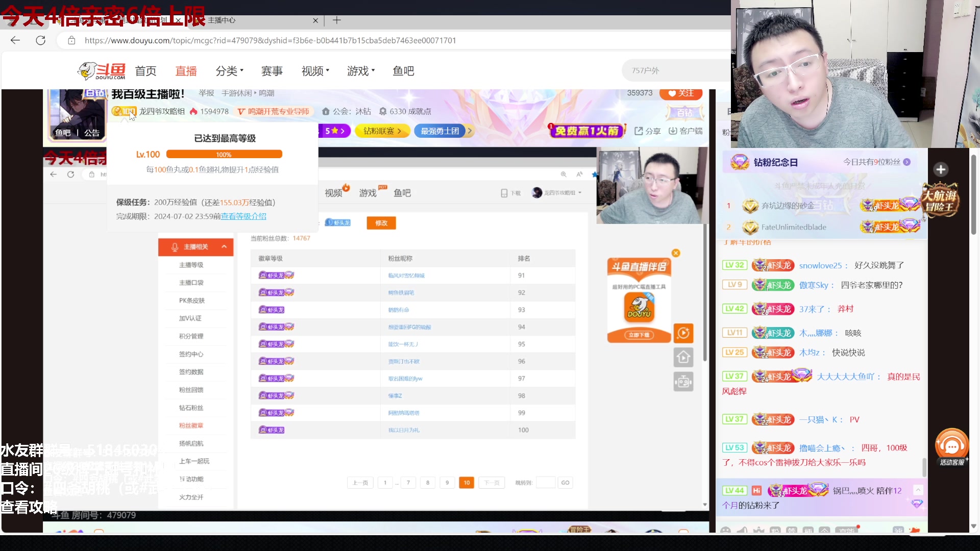
Task: Click the 免费赢1火箭 banner
Action: click(586, 131)
